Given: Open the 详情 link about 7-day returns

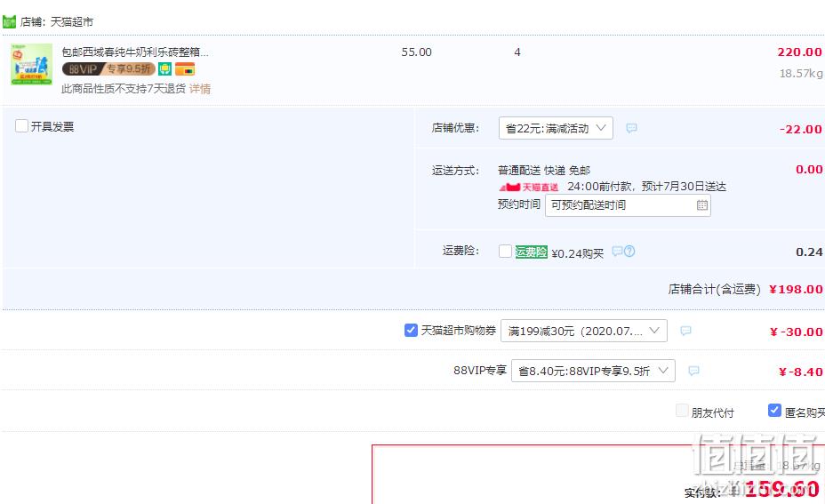Looking at the screenshot, I should pos(200,89).
